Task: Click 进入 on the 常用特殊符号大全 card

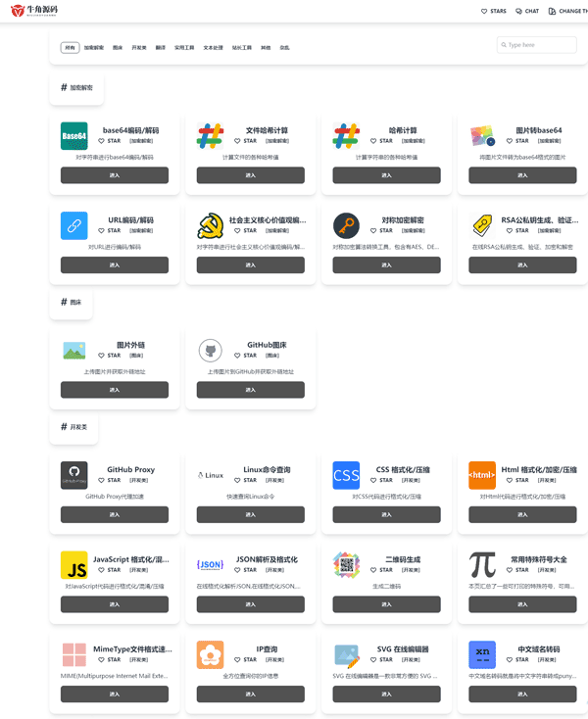Action: pos(522,604)
